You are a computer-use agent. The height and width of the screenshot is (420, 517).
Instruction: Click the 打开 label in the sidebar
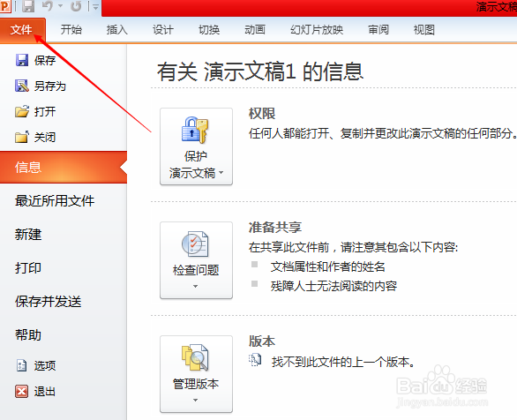pyautogui.click(x=45, y=111)
